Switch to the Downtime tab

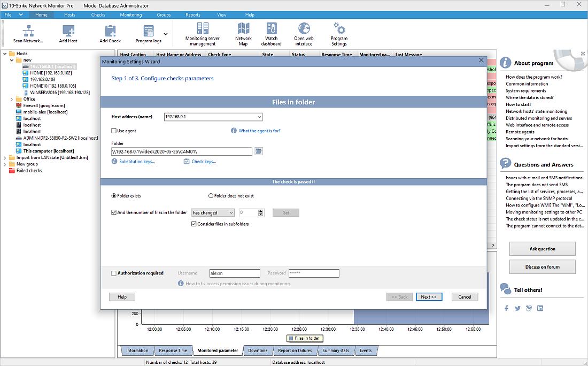point(258,350)
